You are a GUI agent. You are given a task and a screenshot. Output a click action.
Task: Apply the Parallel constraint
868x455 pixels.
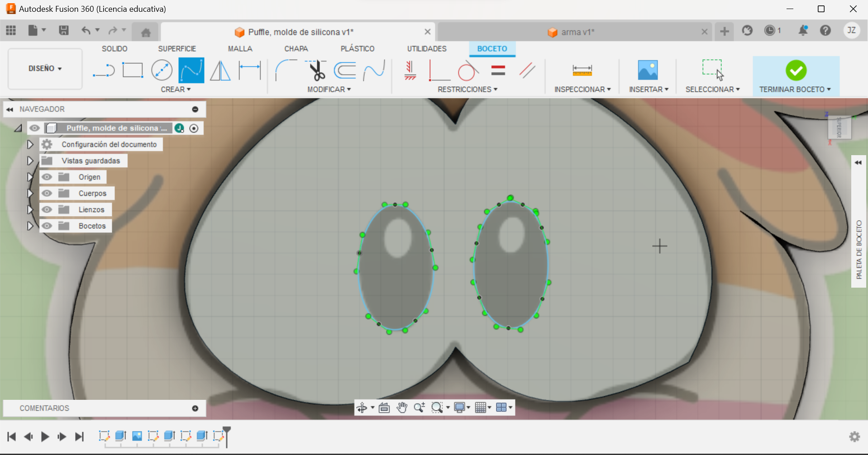pos(527,71)
